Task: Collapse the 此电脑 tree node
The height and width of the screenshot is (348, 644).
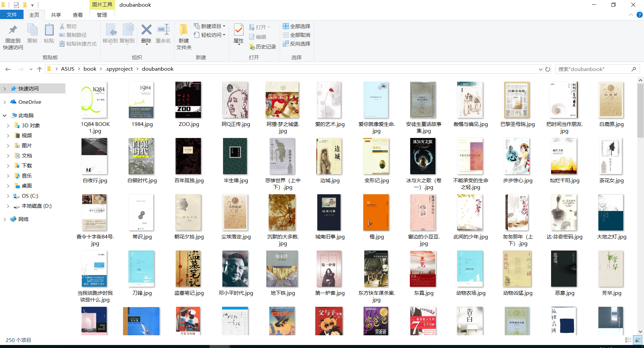Action: (5, 116)
